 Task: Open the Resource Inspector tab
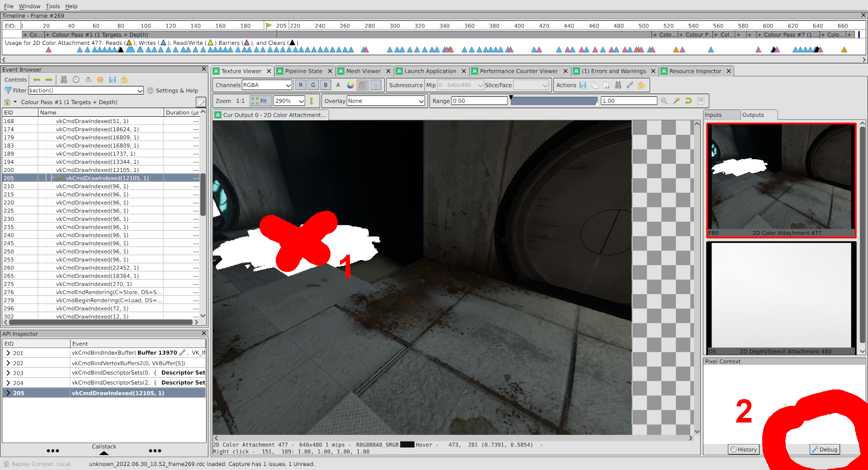click(695, 71)
